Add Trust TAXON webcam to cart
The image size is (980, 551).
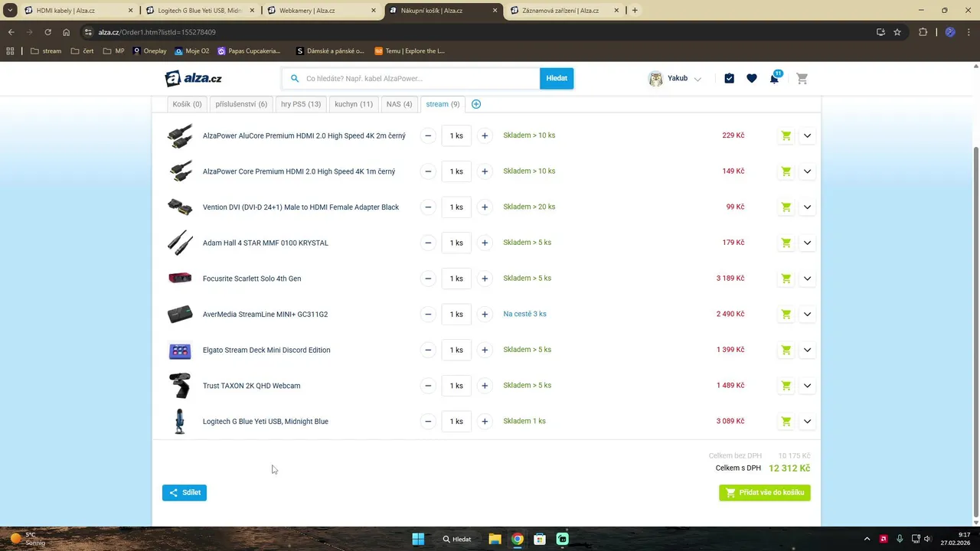click(x=786, y=386)
